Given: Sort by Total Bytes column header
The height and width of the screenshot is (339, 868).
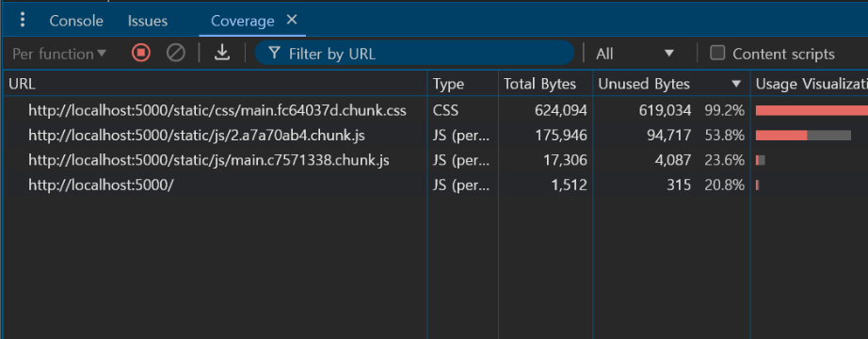Looking at the screenshot, I should 546,84.
